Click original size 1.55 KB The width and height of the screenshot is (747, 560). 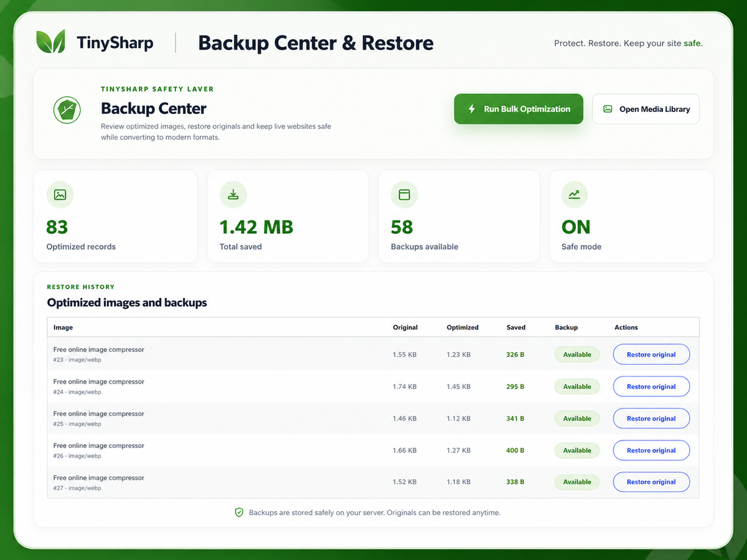pos(405,355)
